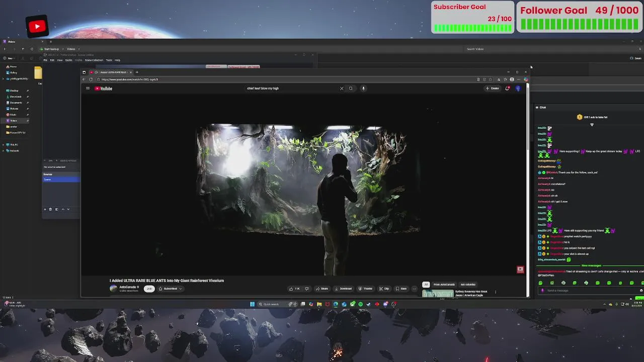Open YouTube notifications bell
The height and width of the screenshot is (362, 644).
coord(507,88)
